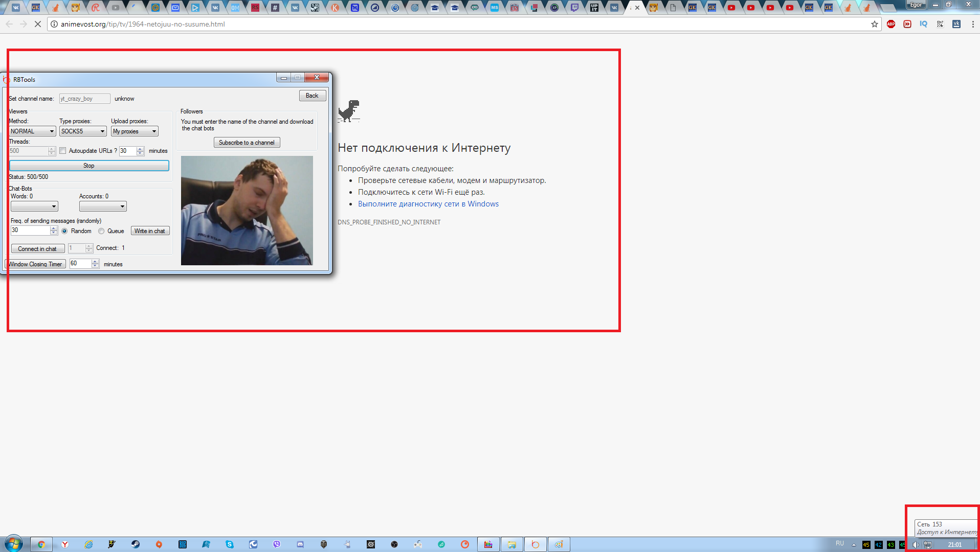The image size is (980, 552).
Task: Bookmark this page with the star icon
Action: pyautogui.click(x=875, y=24)
